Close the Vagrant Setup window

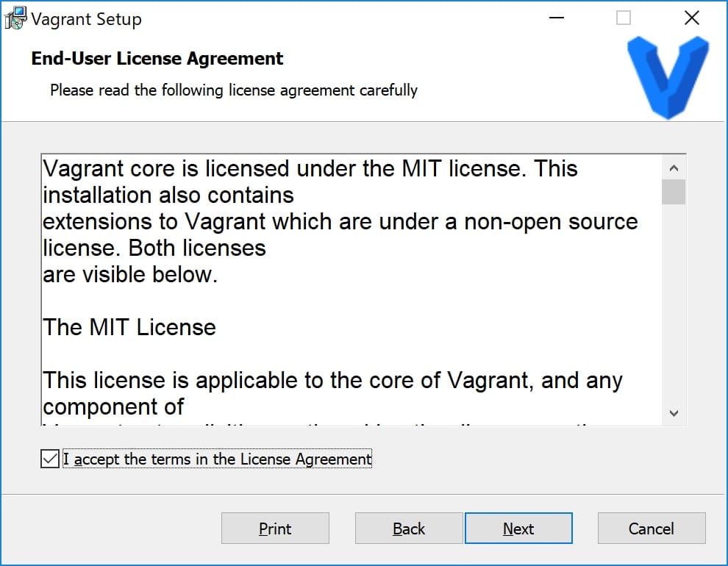tap(691, 18)
